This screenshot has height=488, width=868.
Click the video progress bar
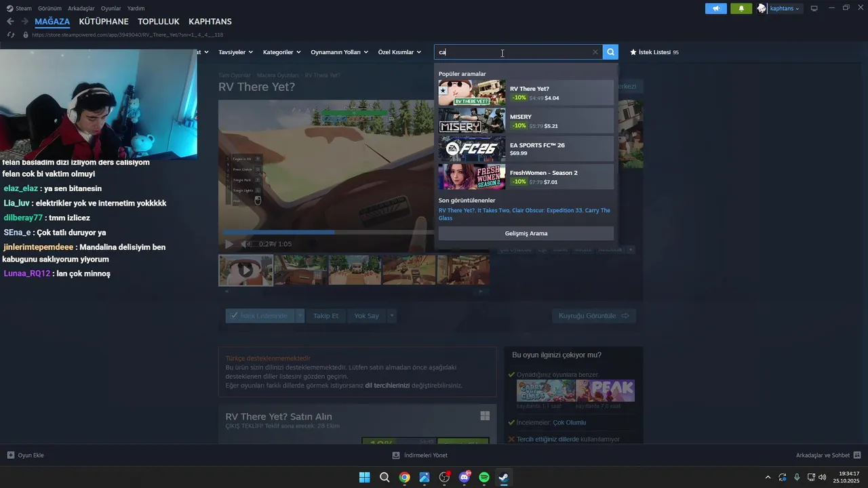pyautogui.click(x=328, y=232)
